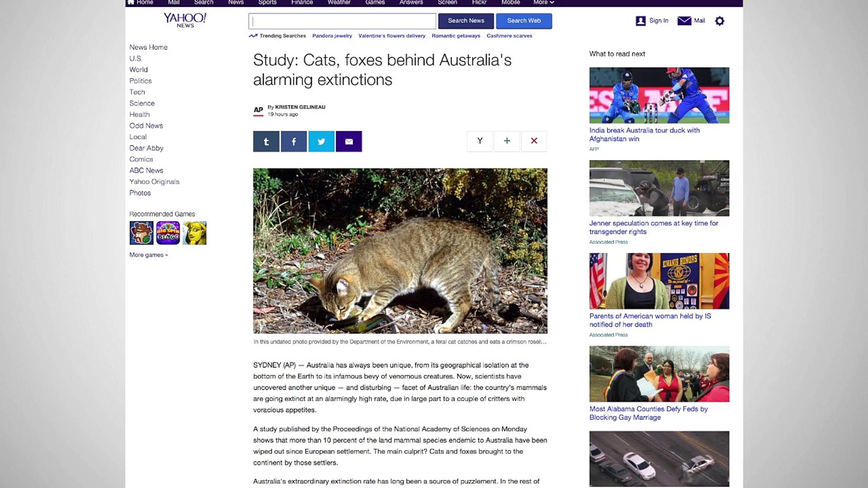The image size is (868, 488).
Task: Click Sign In link
Action: [x=658, y=21]
